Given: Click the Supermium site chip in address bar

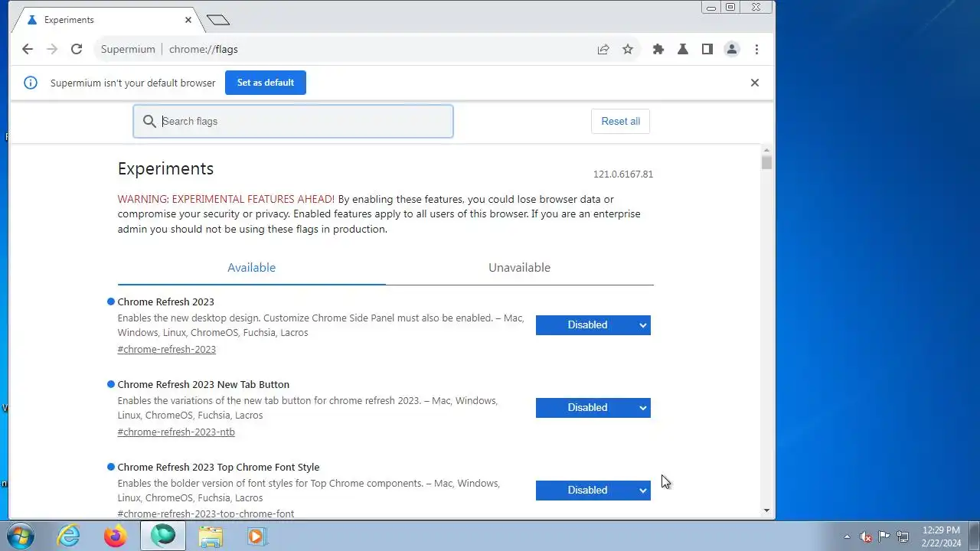Looking at the screenshot, I should click(128, 49).
